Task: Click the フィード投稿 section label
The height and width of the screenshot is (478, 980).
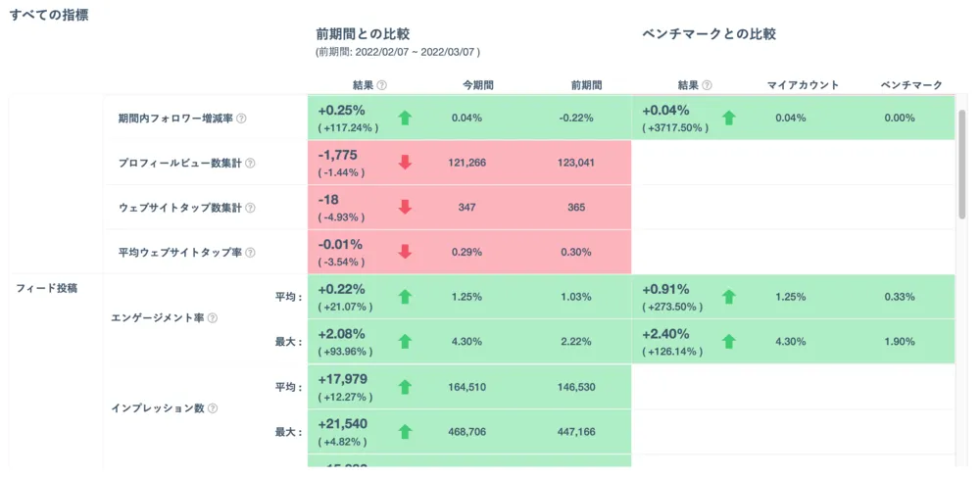Action: point(47,288)
